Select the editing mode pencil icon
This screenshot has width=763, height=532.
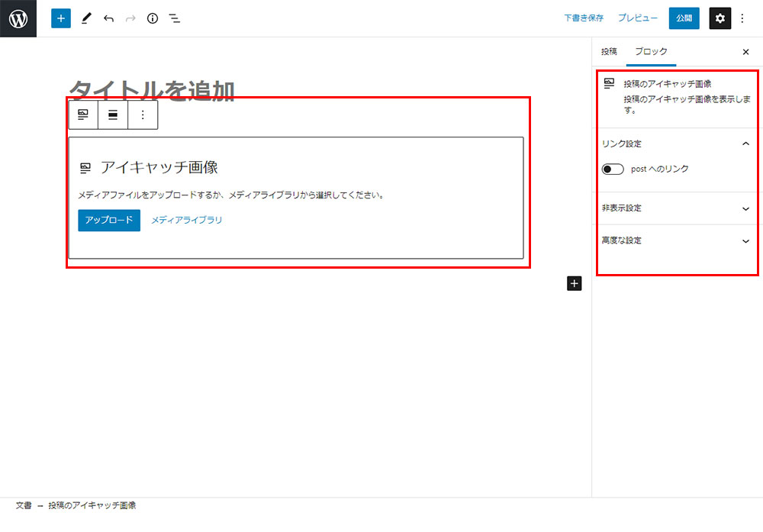[x=86, y=18]
